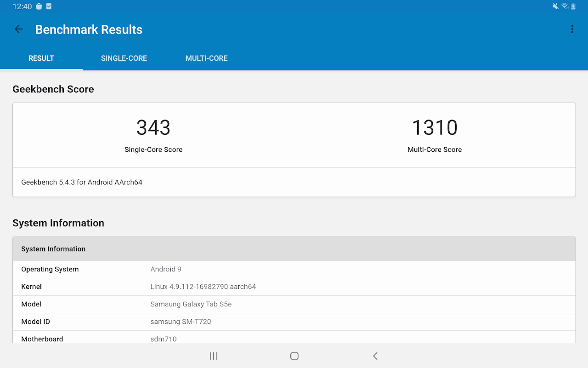Tap the shopping bag notification icon

point(39,6)
